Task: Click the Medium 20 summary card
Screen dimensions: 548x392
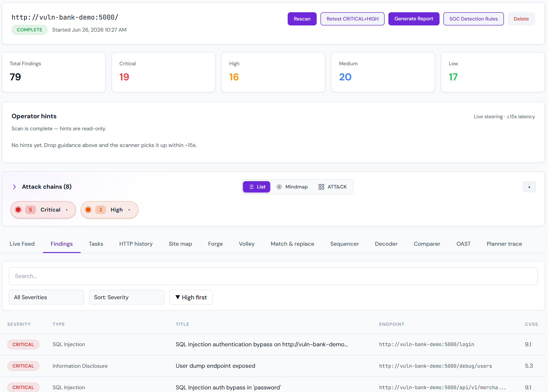Action: (x=383, y=72)
